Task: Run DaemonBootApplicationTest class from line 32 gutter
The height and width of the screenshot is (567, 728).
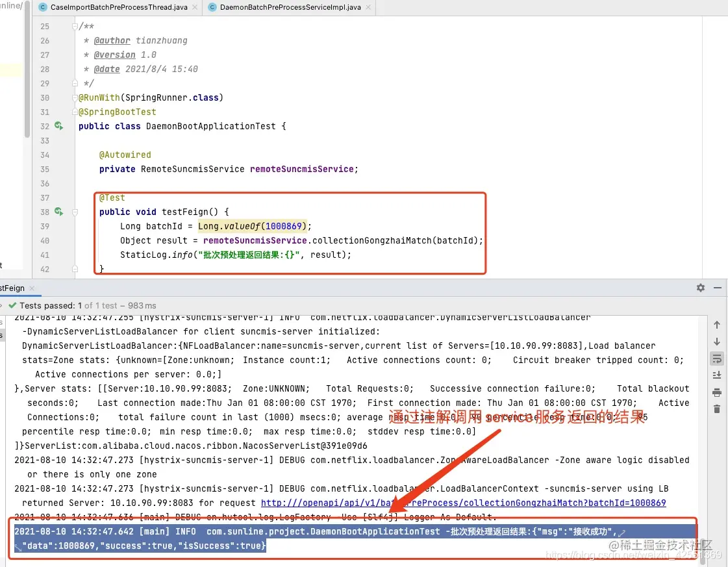Action: pos(58,126)
